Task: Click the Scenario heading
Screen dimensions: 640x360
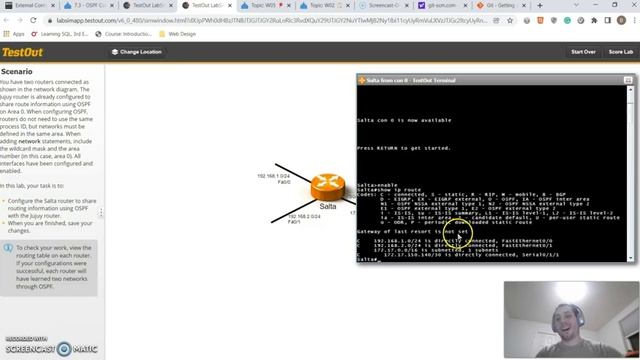Action: click(x=16, y=71)
